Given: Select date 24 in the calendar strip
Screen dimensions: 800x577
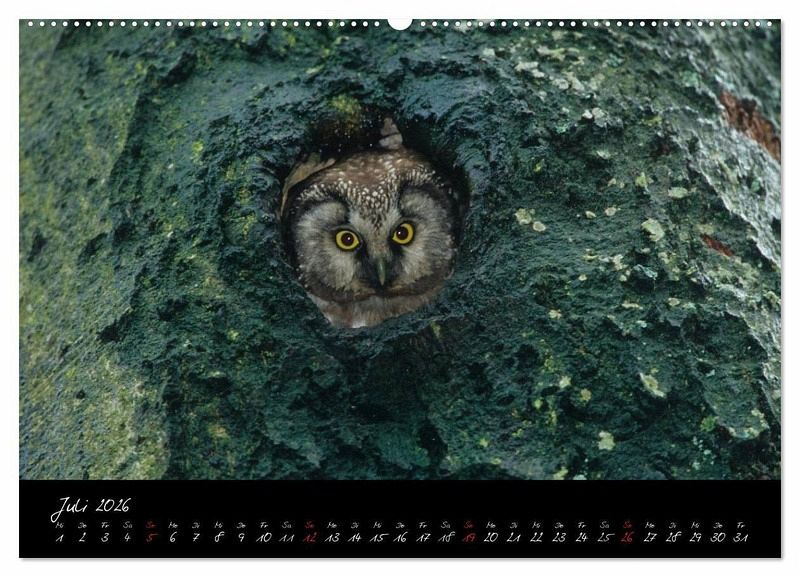Looking at the screenshot, I should pyautogui.click(x=582, y=537).
